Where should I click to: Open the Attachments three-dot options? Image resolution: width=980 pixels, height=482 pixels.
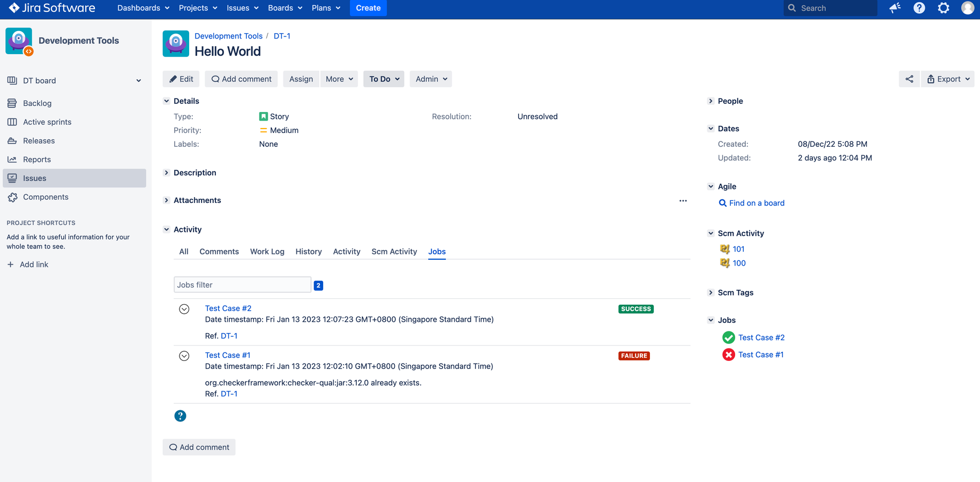click(x=683, y=201)
